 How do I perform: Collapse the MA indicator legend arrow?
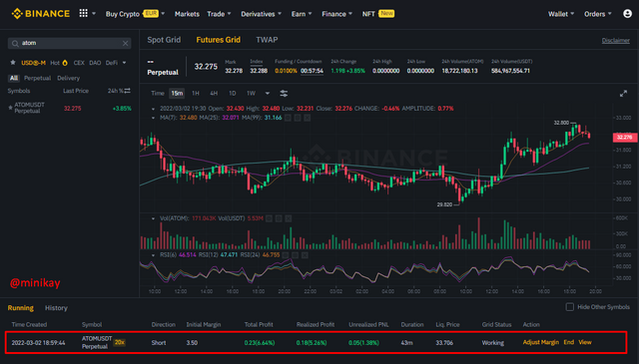pyautogui.click(x=153, y=118)
